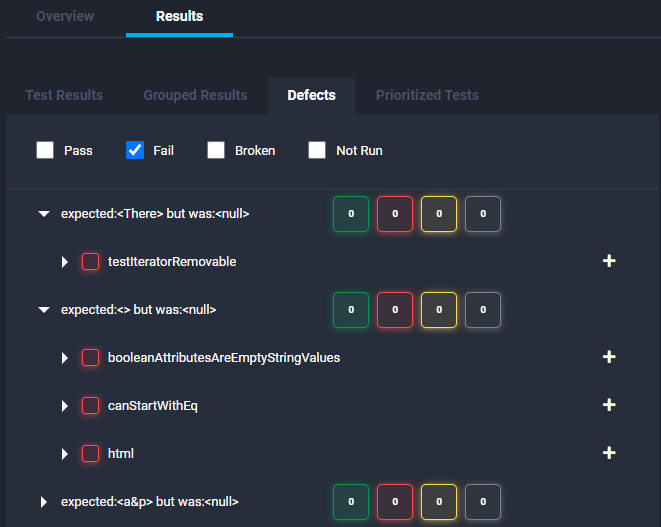Expand the canStartWithEq test row

tap(64, 406)
